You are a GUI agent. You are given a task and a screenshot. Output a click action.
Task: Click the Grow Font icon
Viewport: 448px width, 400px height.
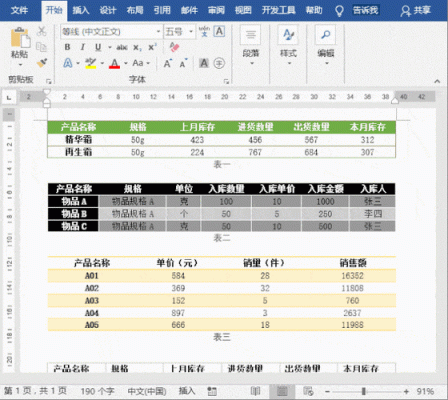tap(168, 63)
